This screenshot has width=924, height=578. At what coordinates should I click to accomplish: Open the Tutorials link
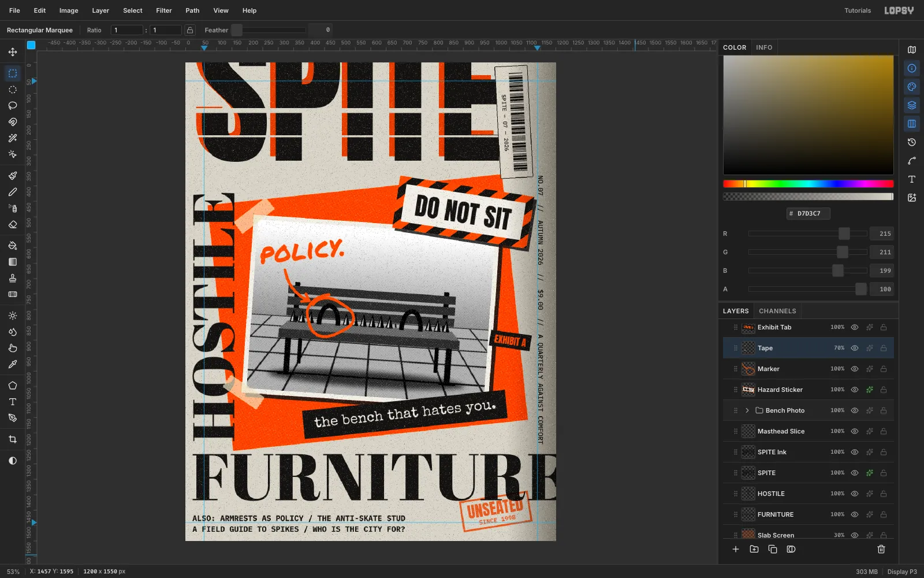[858, 10]
